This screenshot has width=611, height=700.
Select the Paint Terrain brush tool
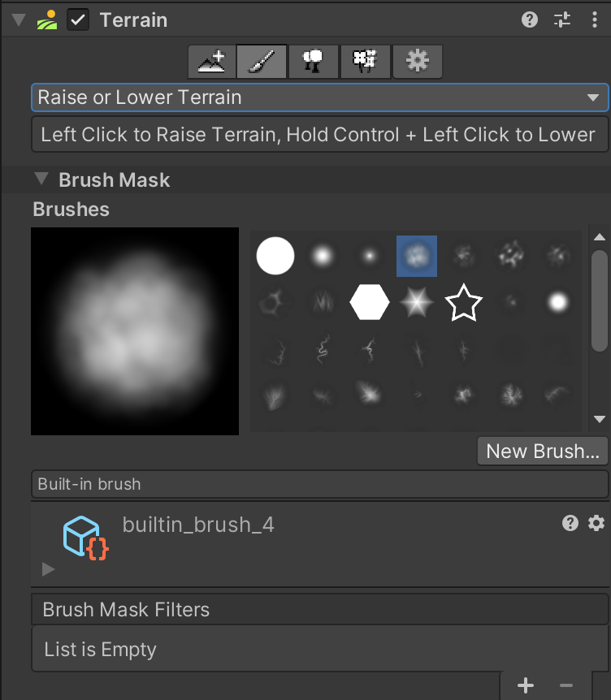pos(262,61)
